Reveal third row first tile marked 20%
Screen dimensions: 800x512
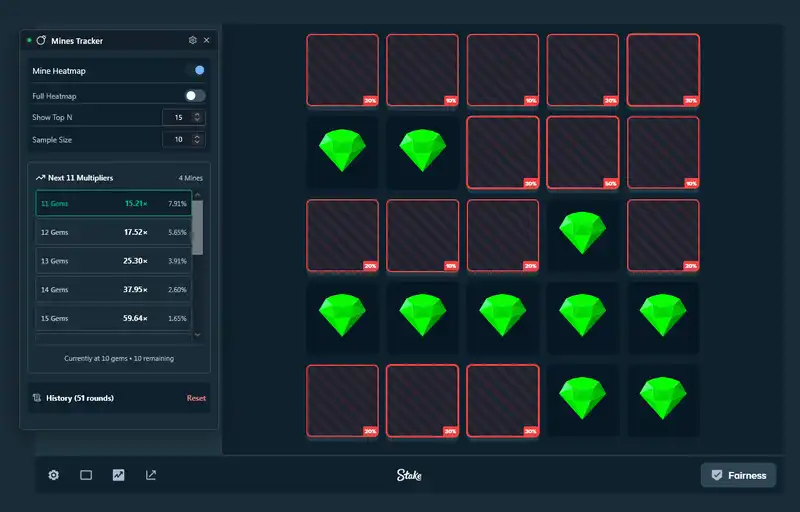(342, 235)
